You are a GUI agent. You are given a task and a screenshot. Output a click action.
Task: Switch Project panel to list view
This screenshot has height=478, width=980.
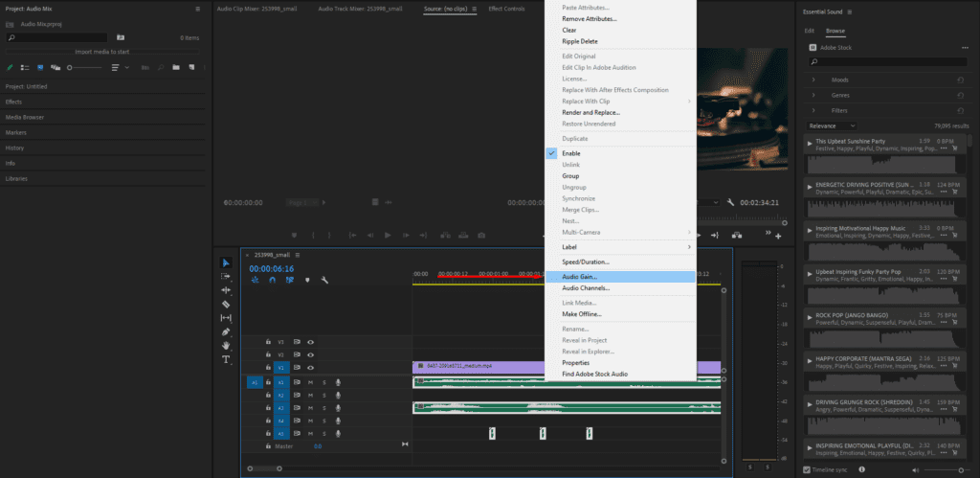[25, 67]
